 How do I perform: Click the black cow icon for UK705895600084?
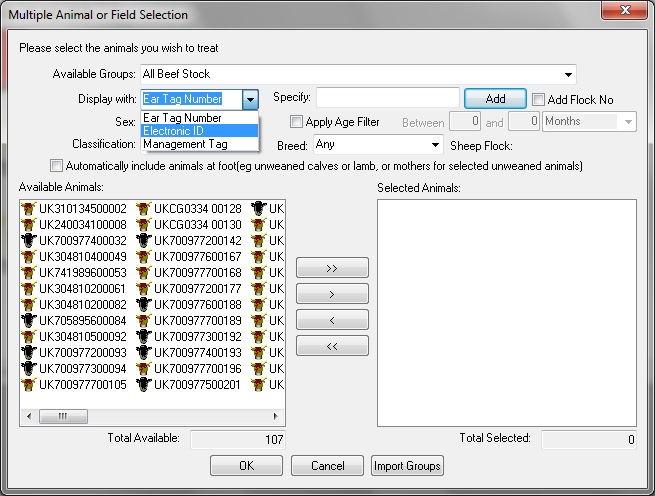(28, 320)
